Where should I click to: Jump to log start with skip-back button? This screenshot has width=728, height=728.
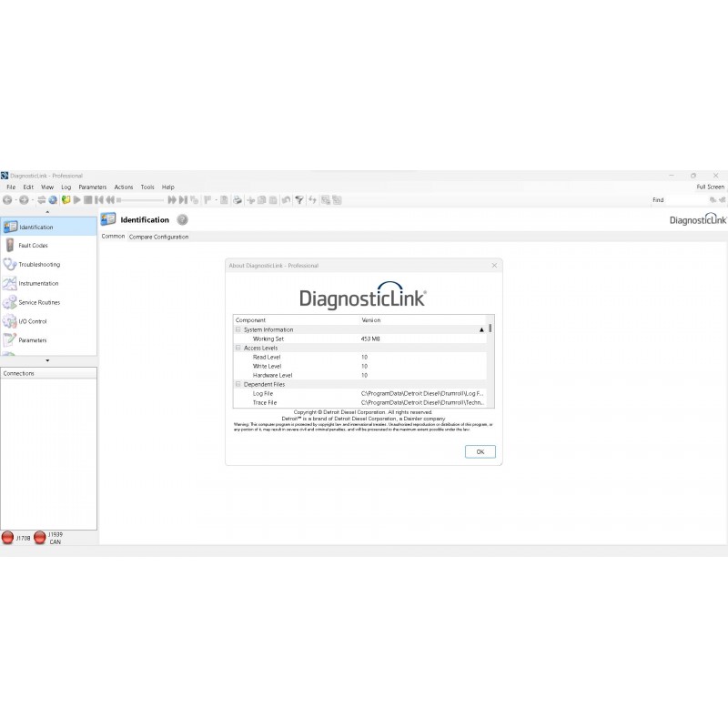coord(99,200)
